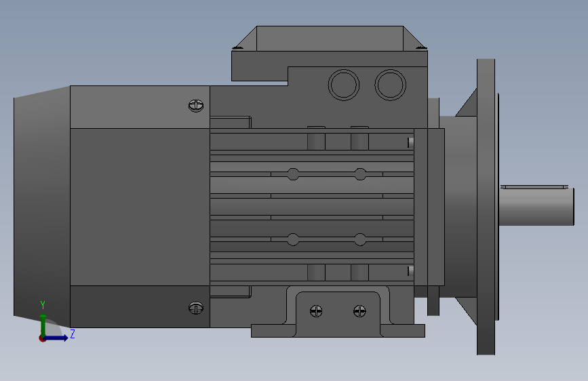The width and height of the screenshot is (588, 381).
Task: Click the Y label on the coordinate triad
Action: pos(43,305)
